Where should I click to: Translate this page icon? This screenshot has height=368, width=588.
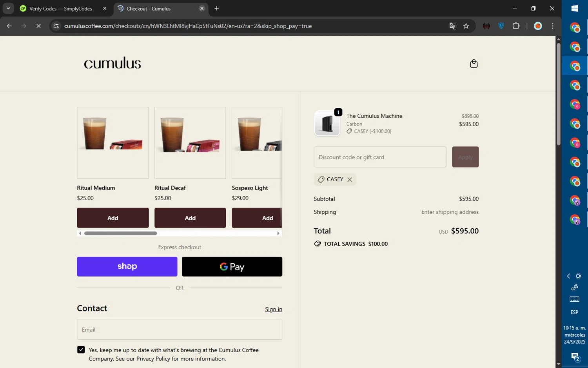453,26
